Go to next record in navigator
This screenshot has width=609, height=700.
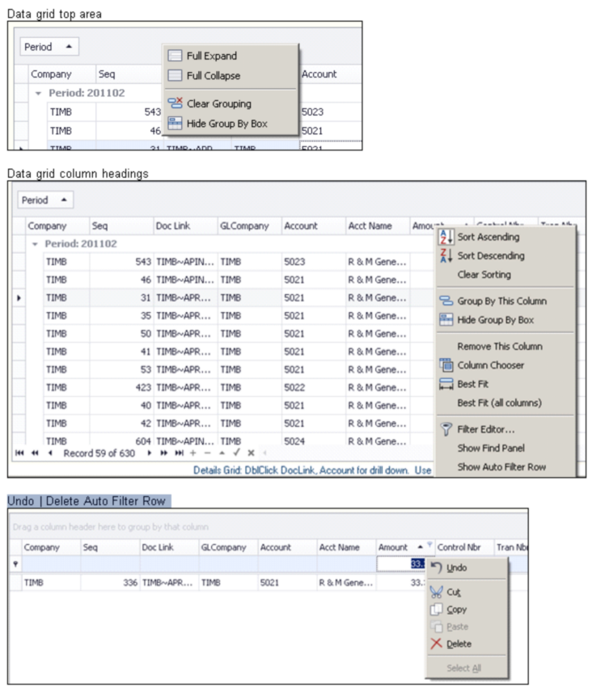pos(150,453)
